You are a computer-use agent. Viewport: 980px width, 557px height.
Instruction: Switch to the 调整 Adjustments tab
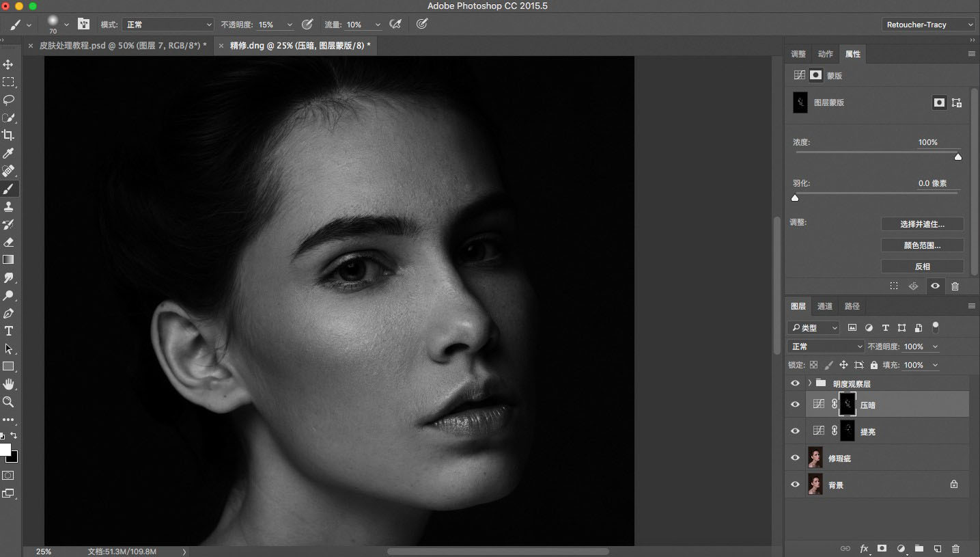point(798,54)
